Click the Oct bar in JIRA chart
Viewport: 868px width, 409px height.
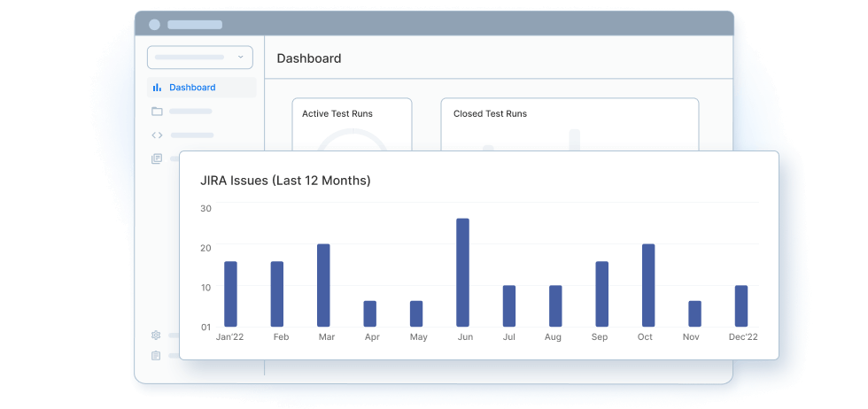pos(648,285)
